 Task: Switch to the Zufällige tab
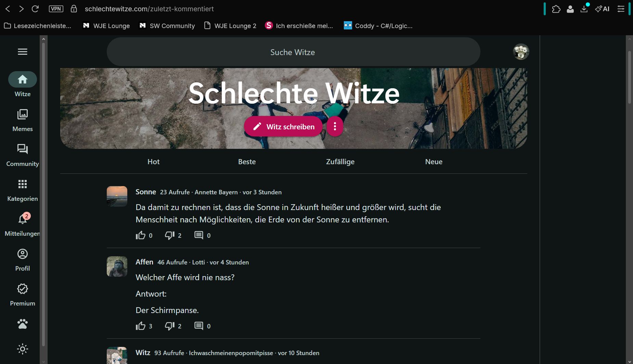(x=340, y=162)
